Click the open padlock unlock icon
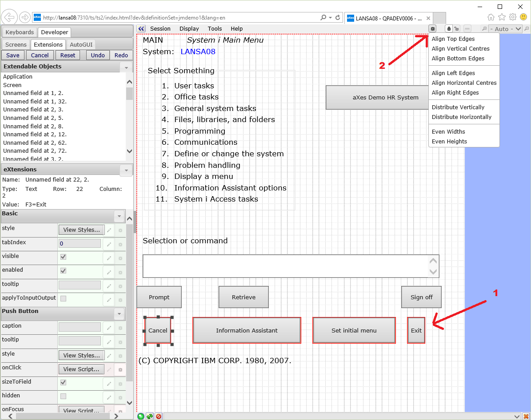The height and width of the screenshot is (420, 531). [x=456, y=29]
